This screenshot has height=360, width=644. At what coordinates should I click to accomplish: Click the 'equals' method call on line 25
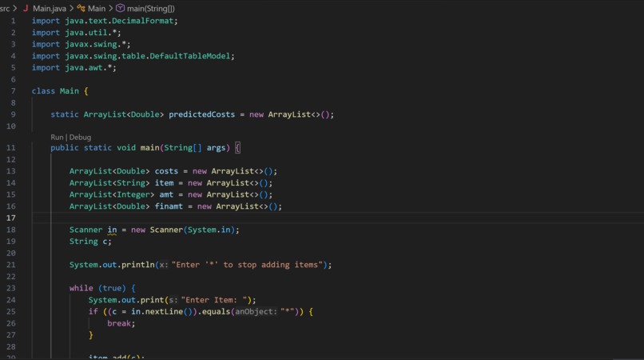(216, 311)
